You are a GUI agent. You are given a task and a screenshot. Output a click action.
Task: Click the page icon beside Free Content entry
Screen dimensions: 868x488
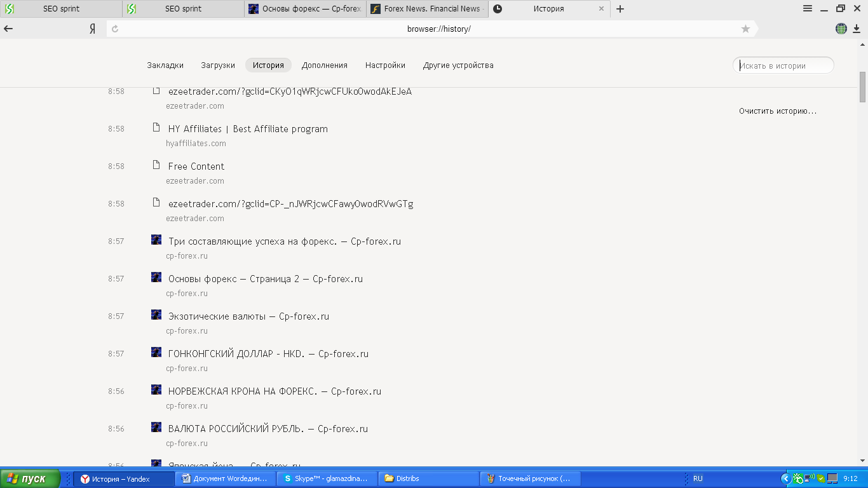tap(156, 165)
